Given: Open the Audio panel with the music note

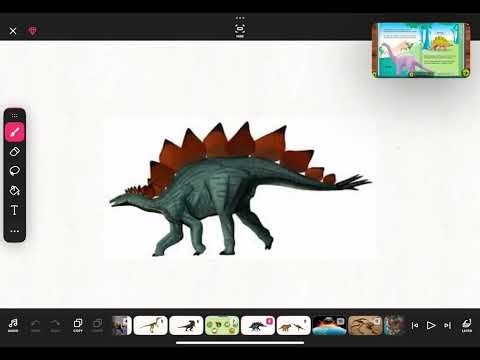Looking at the screenshot, I should click(x=13, y=325).
